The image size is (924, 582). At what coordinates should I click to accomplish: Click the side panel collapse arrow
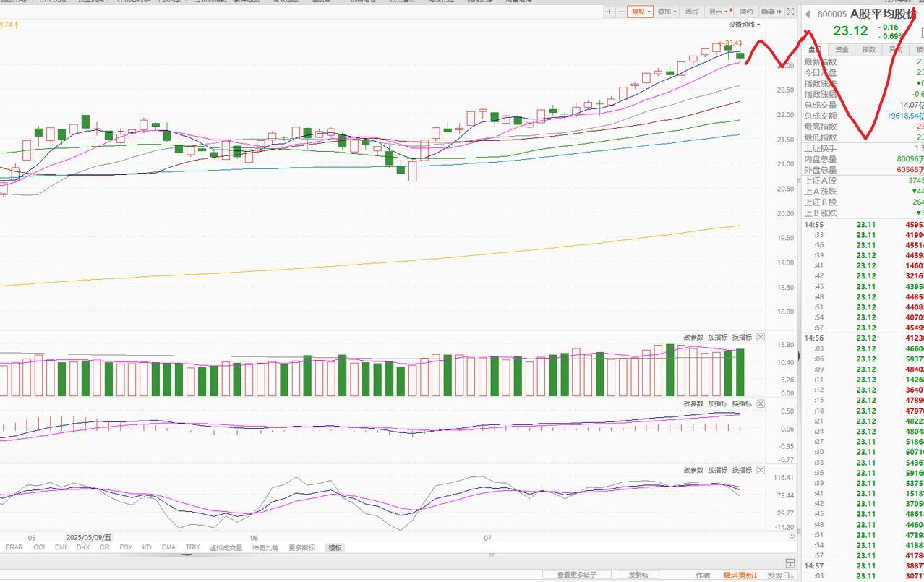point(799,354)
